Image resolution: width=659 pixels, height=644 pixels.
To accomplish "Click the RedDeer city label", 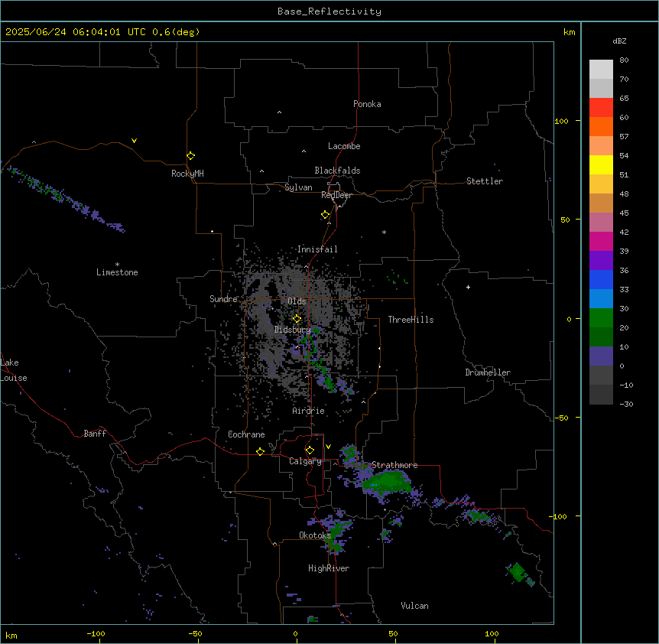I will coord(336,195).
